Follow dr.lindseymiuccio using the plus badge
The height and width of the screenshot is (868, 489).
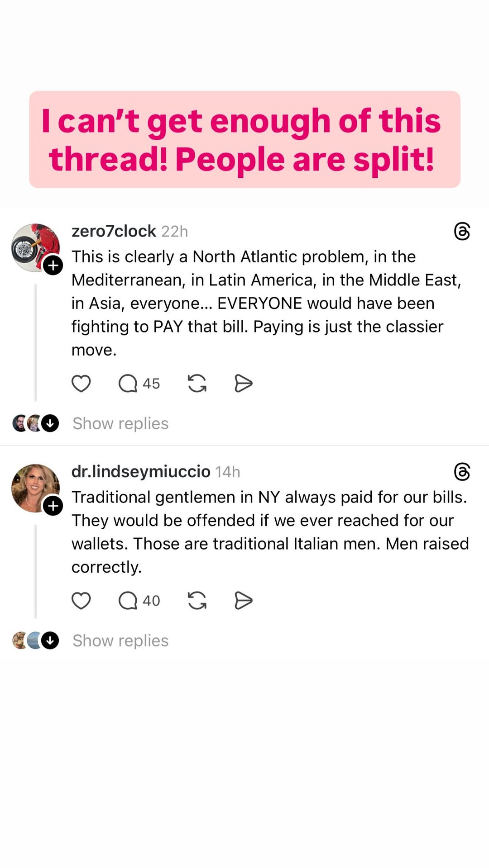point(53,506)
